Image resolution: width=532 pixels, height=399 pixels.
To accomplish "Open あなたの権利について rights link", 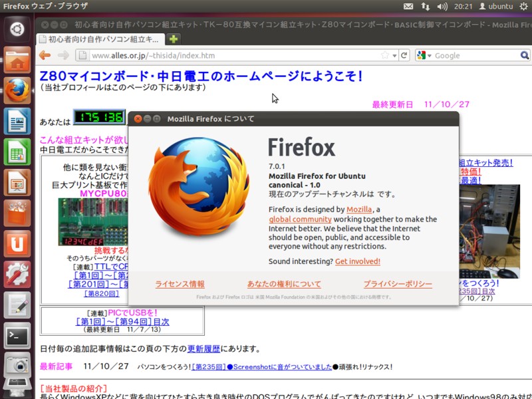I will (284, 284).
